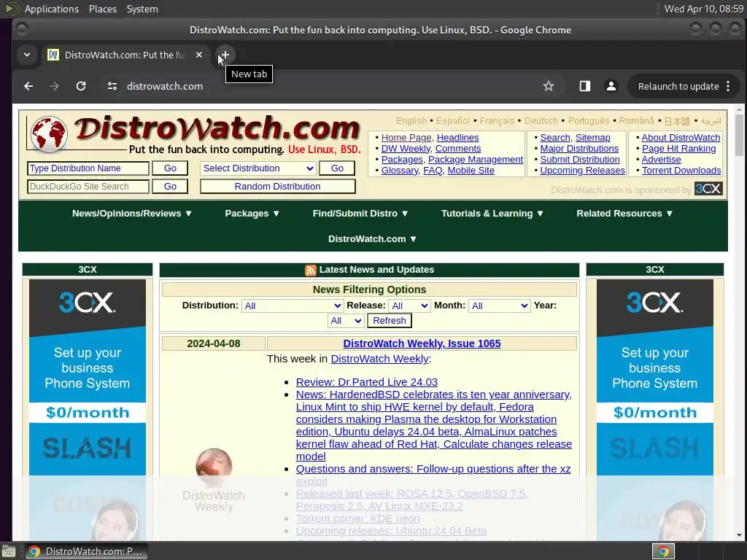Select DistroWatch Chrome window in taskbar

tap(86, 551)
